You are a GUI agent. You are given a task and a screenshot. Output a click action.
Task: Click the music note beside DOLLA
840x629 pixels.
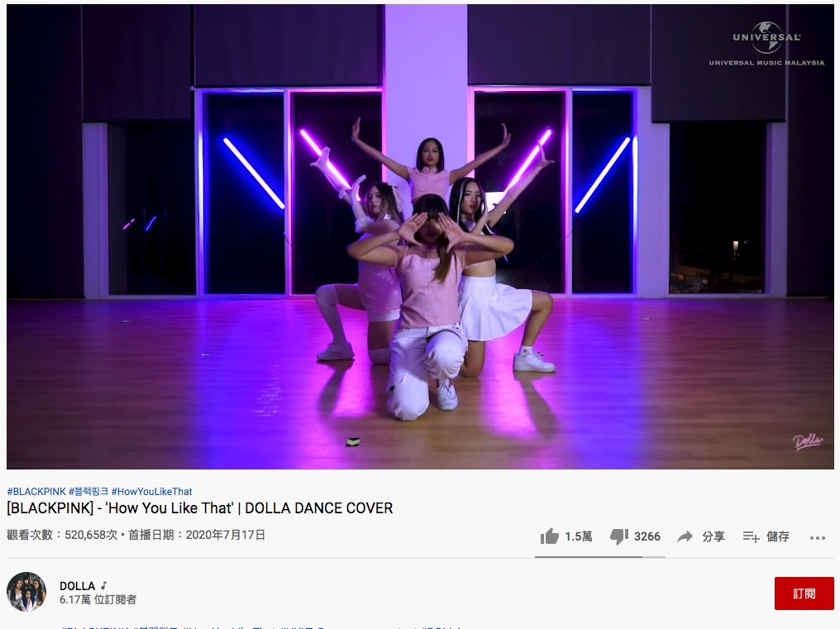104,585
